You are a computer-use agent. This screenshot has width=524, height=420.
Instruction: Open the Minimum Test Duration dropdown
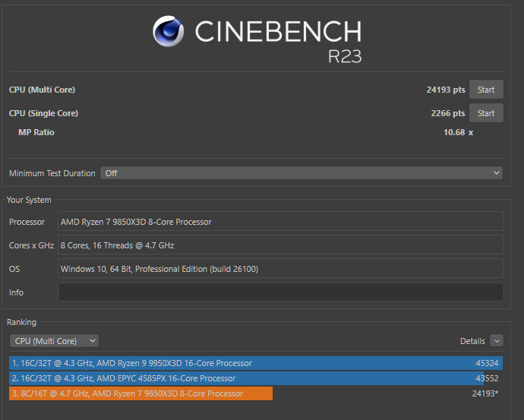[301, 173]
